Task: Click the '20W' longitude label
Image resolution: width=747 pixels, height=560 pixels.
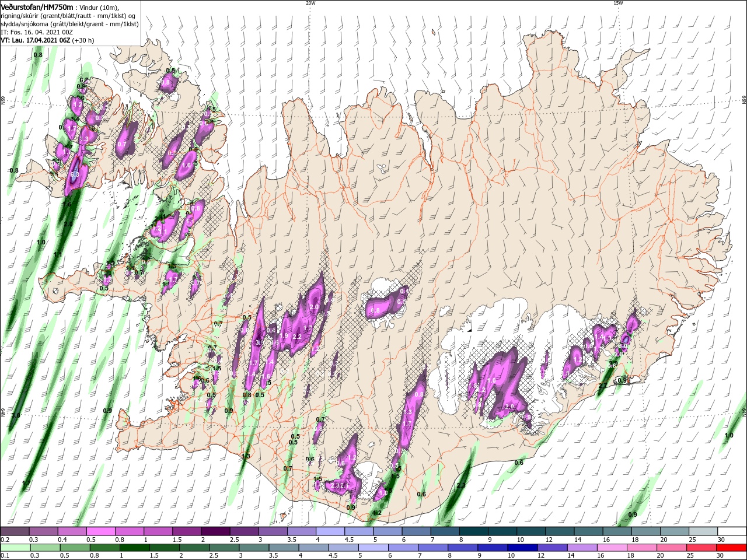Action: pyautogui.click(x=310, y=3)
